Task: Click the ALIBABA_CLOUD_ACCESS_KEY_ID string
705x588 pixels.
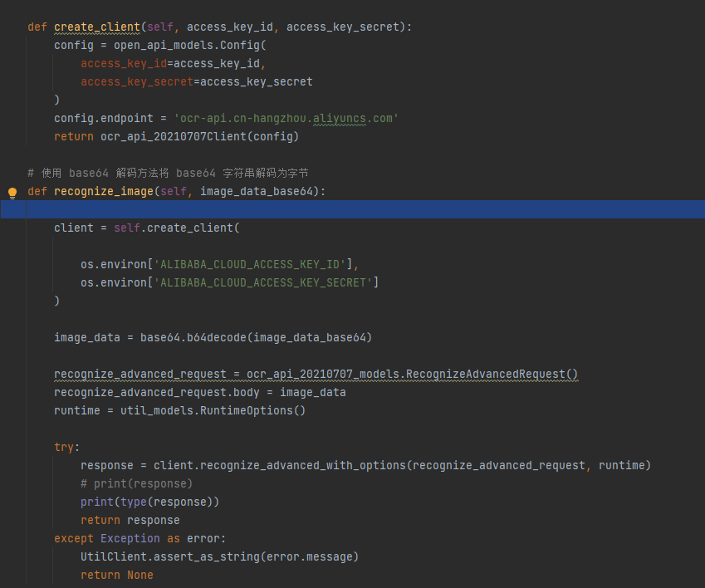Action: 250,264
